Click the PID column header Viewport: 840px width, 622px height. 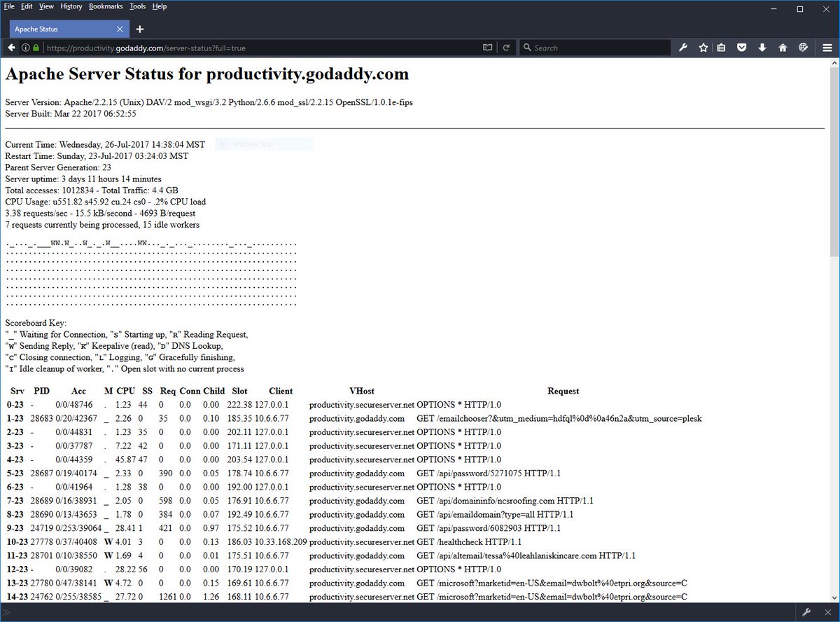tap(41, 391)
